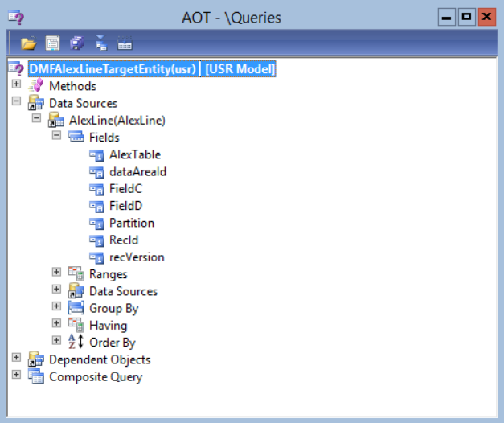504x423 pixels.
Task: Click the [USR Model] label
Action: pyautogui.click(x=240, y=69)
